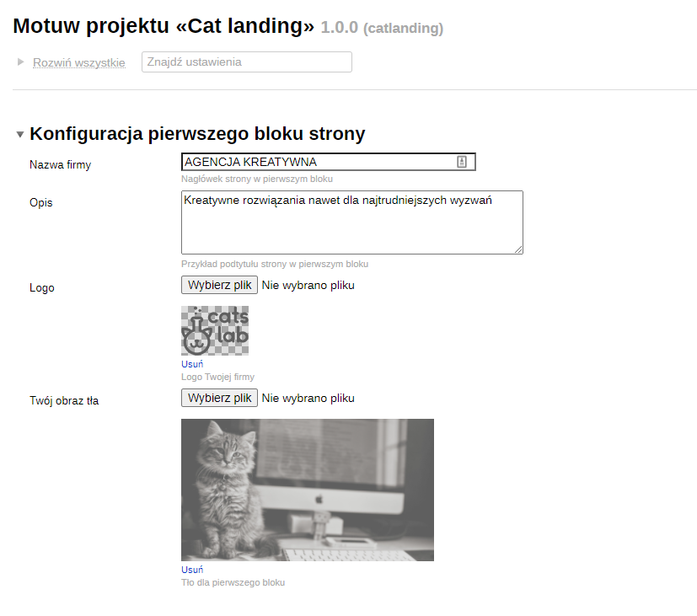
Task: Open the cats lab logo thumbnail
Action: [215, 330]
